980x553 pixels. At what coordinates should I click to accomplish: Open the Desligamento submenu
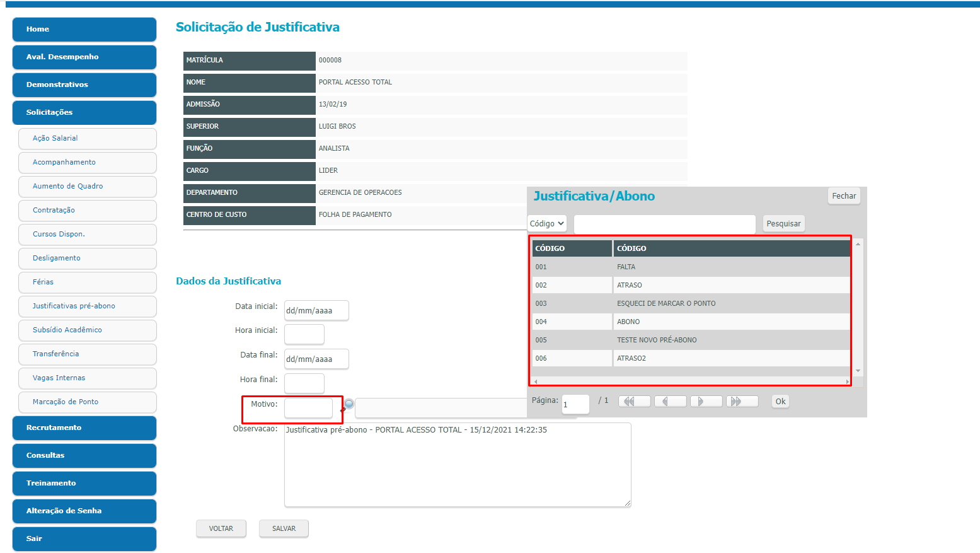coord(88,258)
